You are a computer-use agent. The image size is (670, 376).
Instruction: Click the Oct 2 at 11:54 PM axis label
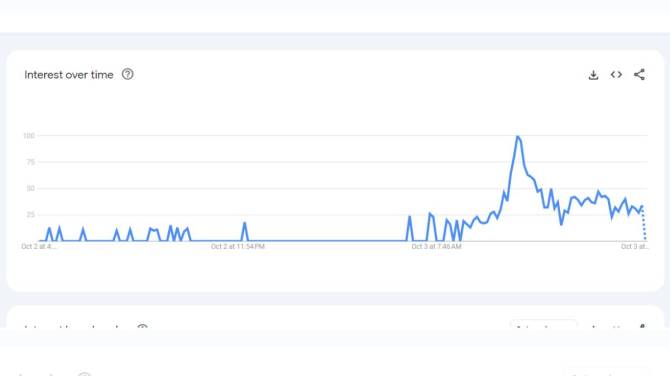pyautogui.click(x=238, y=247)
